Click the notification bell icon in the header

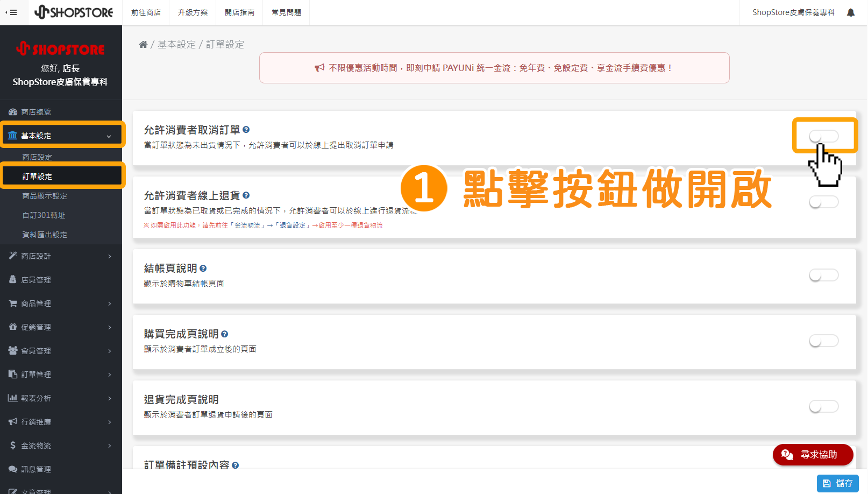click(851, 12)
